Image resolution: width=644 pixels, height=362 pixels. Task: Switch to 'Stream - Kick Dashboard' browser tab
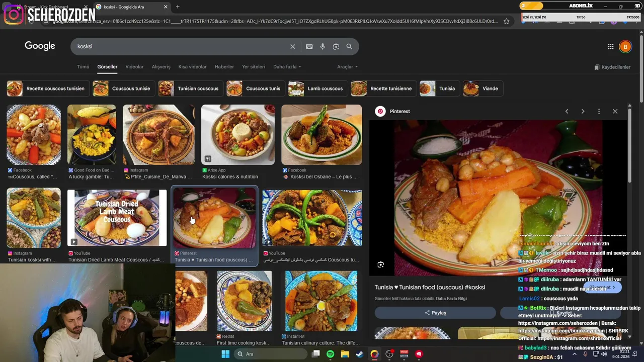click(49, 7)
